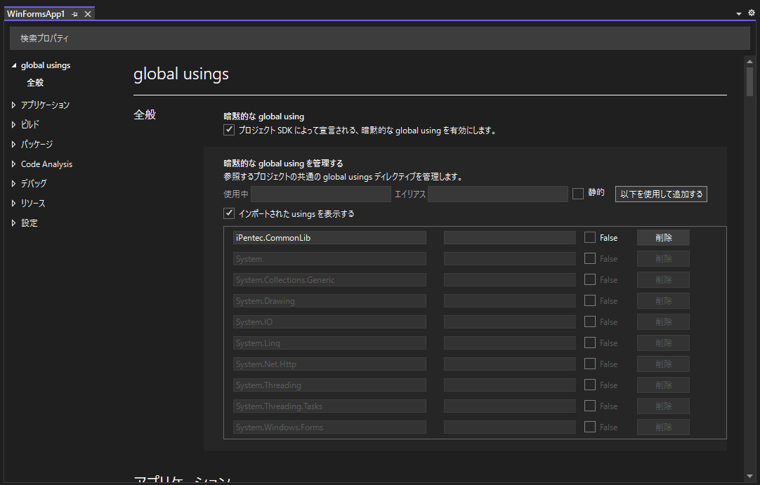
Task: Select the global usings sidebar label
Action: (46, 65)
